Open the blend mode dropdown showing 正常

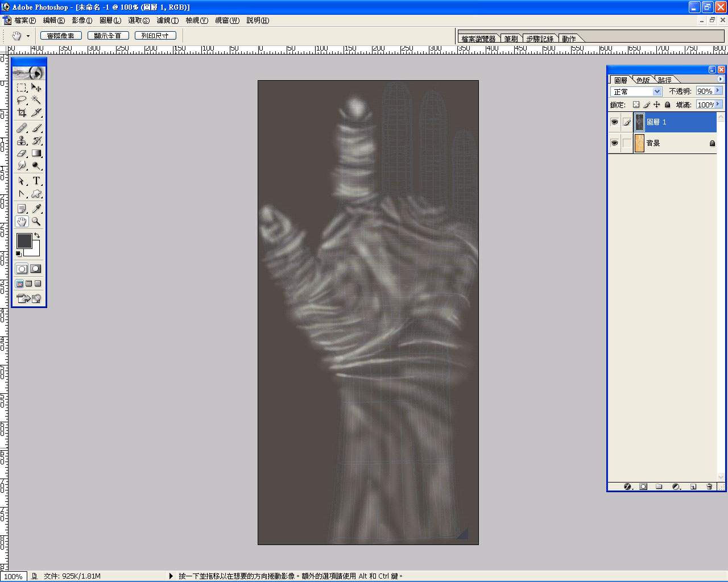click(636, 92)
